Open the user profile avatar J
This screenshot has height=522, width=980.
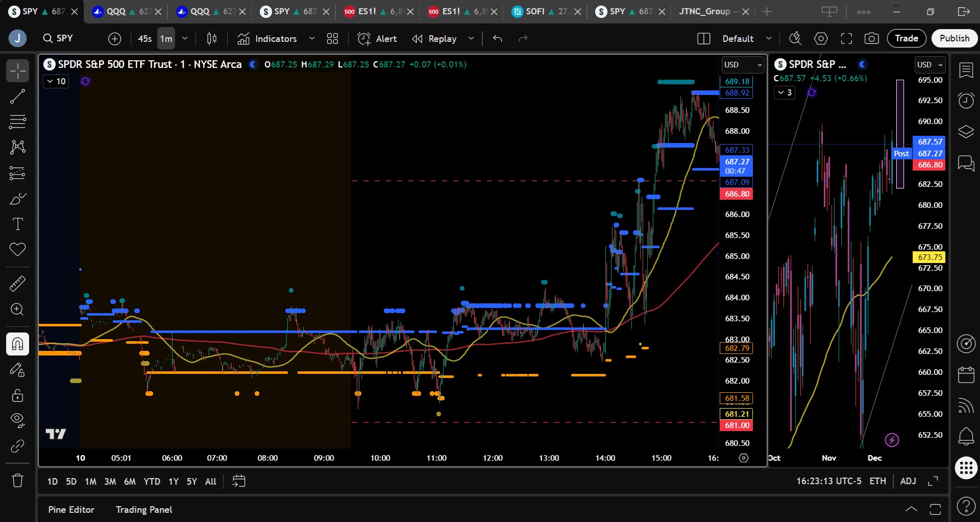click(17, 38)
